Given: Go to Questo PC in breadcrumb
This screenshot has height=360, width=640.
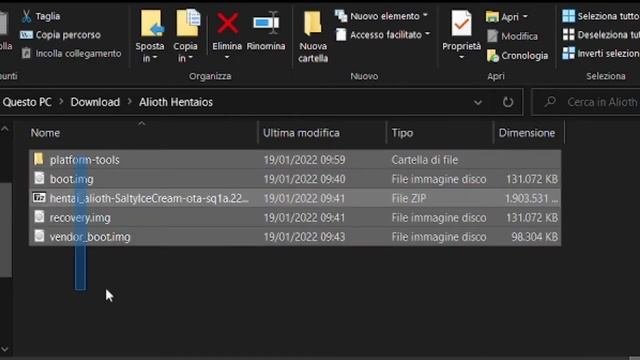Looking at the screenshot, I should point(27,102).
